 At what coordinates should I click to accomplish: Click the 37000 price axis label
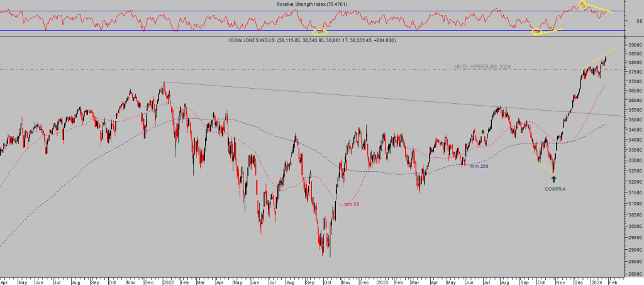tap(635, 82)
